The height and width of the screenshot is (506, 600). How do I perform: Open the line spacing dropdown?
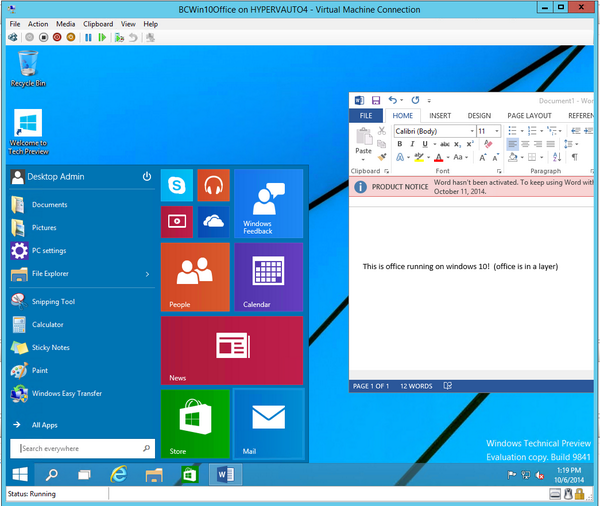(x=577, y=144)
